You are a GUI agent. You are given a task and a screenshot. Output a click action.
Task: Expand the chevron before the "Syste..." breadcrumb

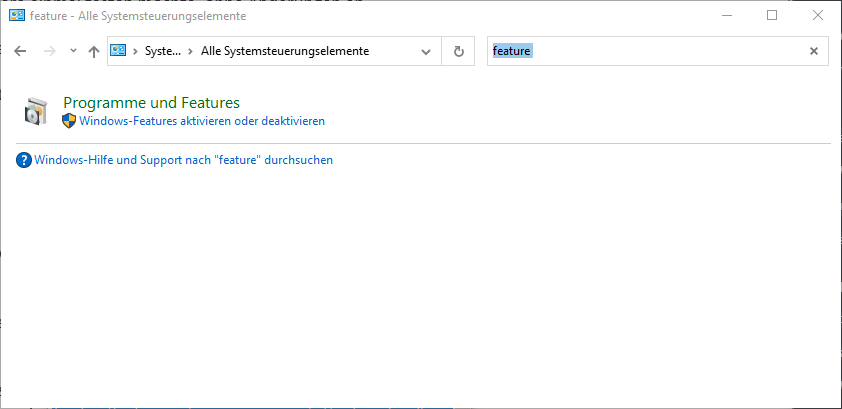(x=135, y=52)
